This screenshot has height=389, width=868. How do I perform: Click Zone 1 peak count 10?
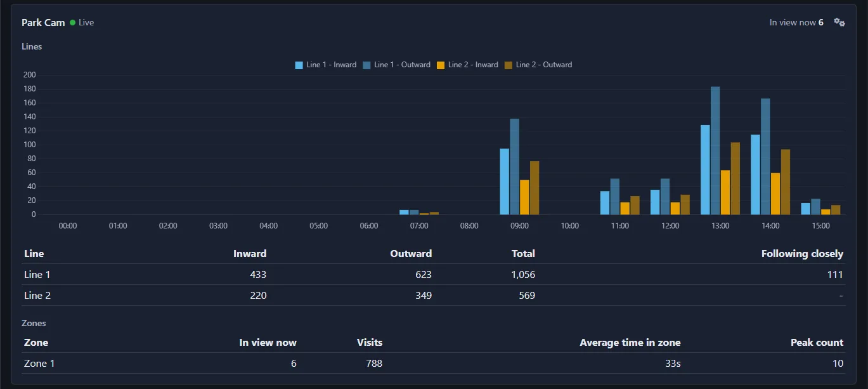point(838,364)
